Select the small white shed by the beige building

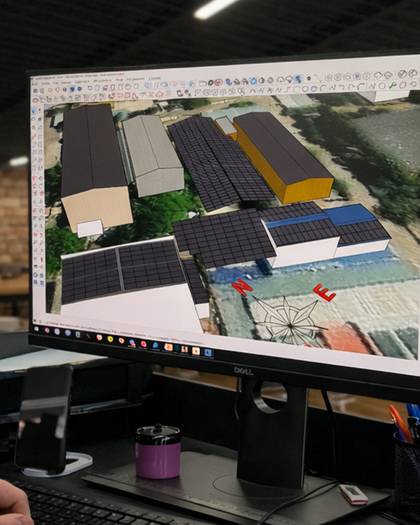coord(90,228)
